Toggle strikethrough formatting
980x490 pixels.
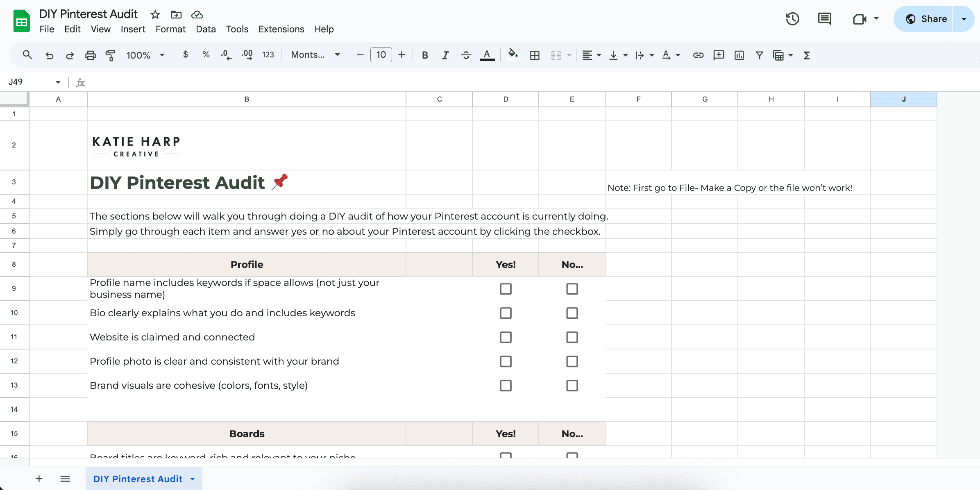(466, 55)
